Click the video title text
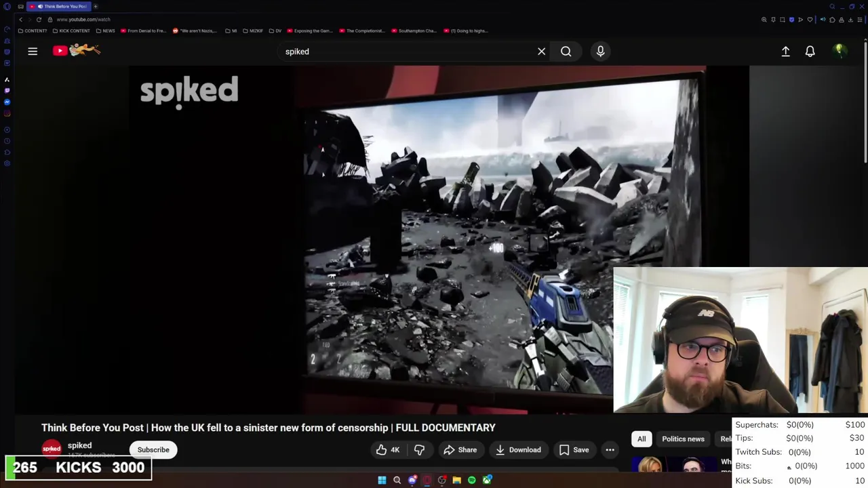This screenshot has height=488, width=868. pos(269,428)
